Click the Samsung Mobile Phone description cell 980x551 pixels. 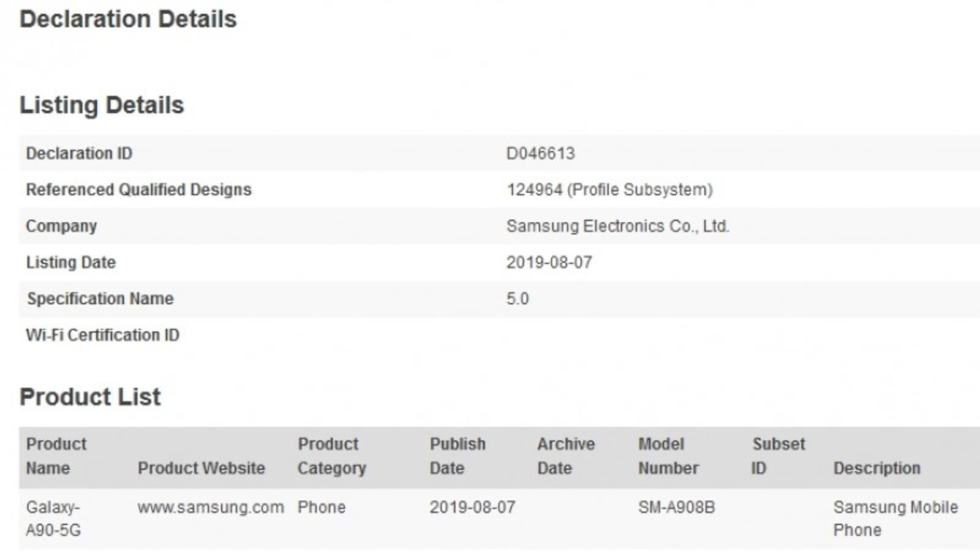click(895, 519)
